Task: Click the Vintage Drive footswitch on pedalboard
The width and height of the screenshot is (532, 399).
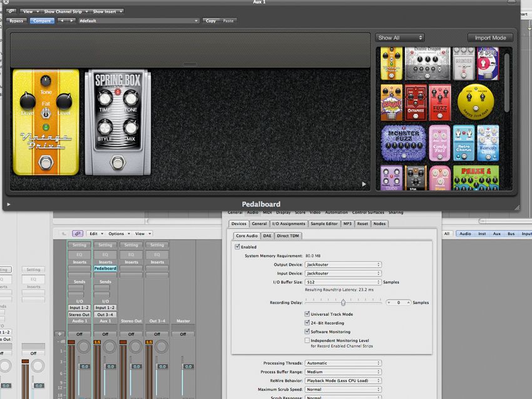Action: 46,163
